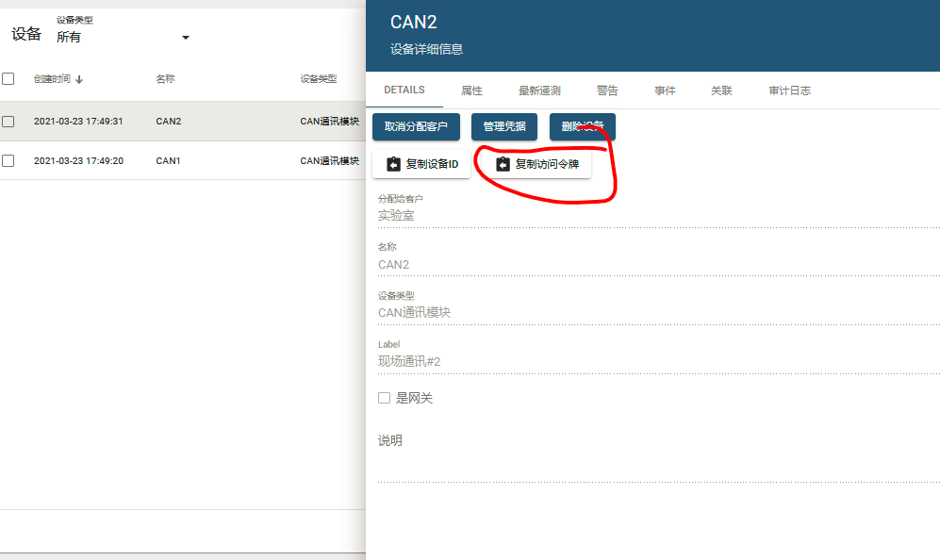940x560 pixels.
Task: Copy access token with 复制访问令牌
Action: pyautogui.click(x=536, y=164)
